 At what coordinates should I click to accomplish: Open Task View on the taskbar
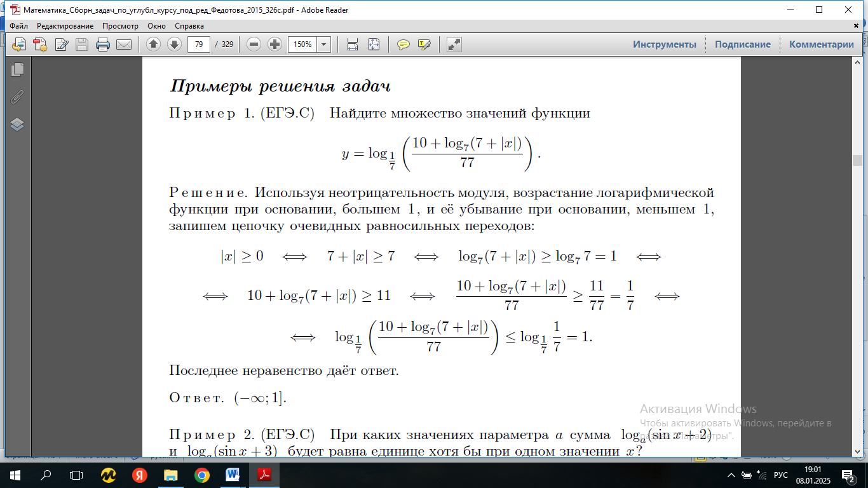point(76,475)
